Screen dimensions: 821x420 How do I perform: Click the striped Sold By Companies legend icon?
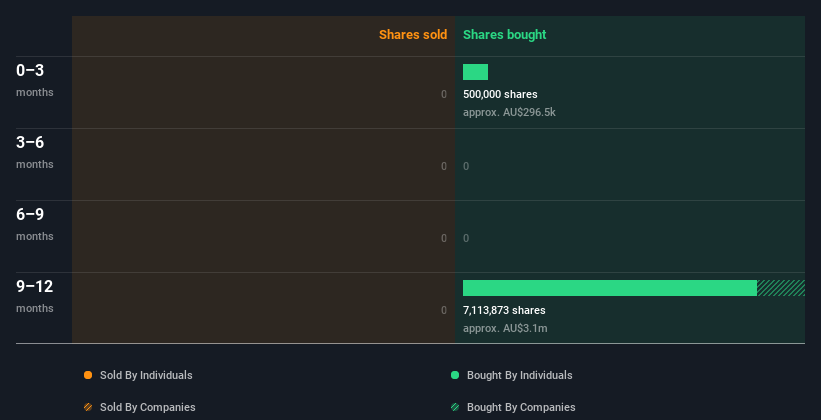[x=88, y=407]
